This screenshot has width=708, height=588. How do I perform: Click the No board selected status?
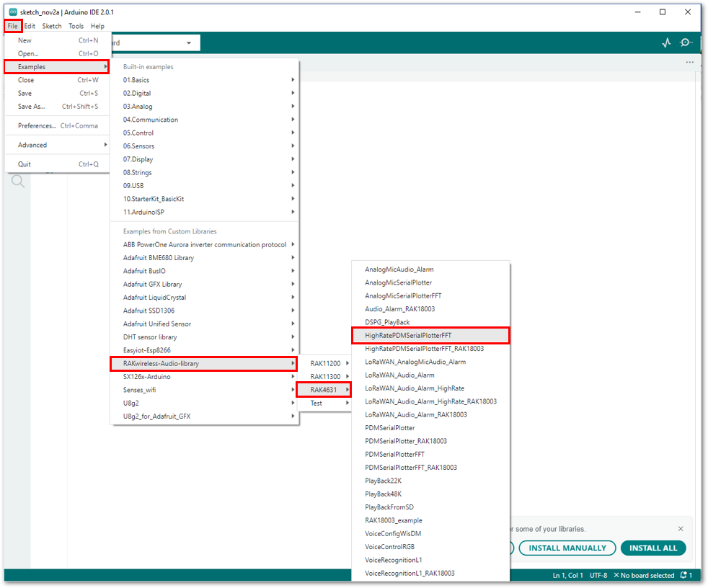click(644, 575)
